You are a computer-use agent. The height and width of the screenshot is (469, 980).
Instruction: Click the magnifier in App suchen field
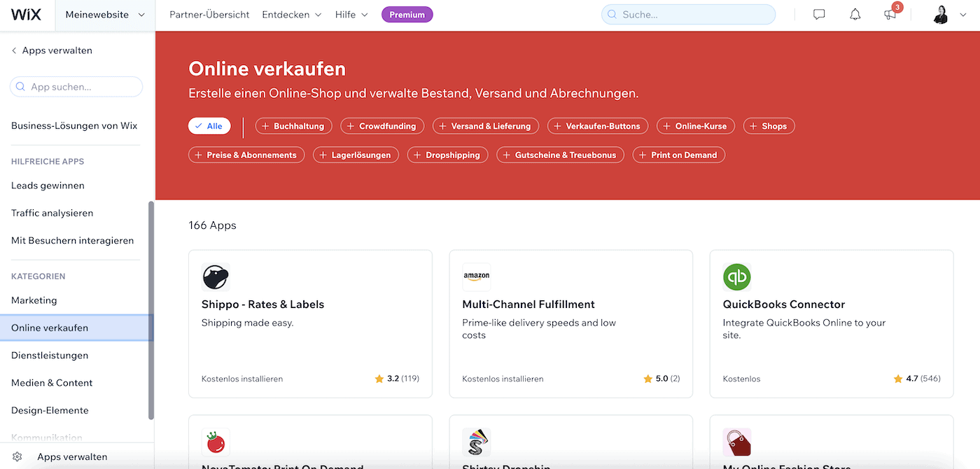point(20,87)
